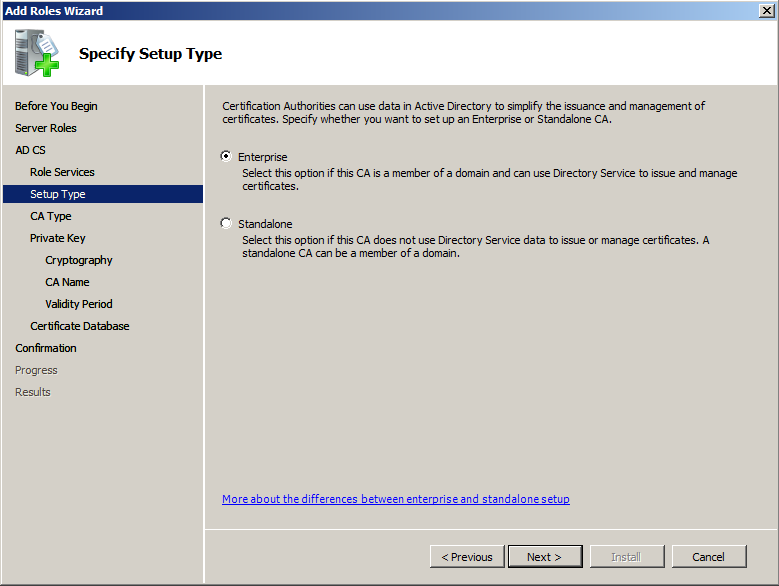Close the Add Roles Wizard window

pos(766,10)
